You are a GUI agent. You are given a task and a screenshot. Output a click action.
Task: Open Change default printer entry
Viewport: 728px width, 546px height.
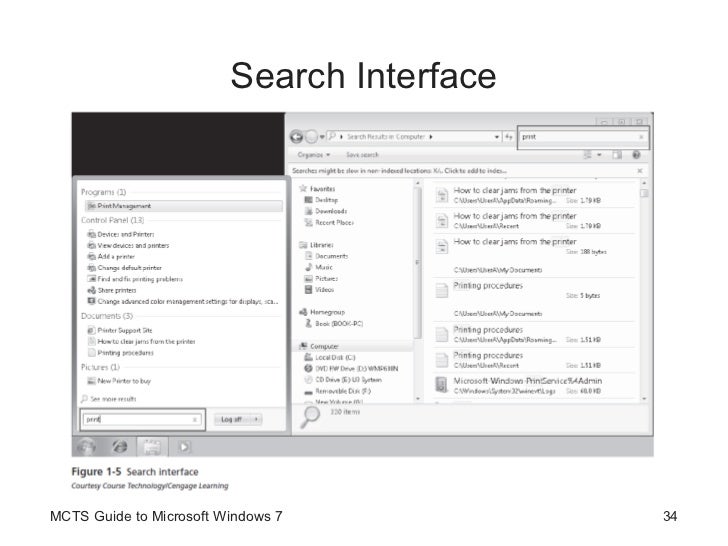pos(125,268)
